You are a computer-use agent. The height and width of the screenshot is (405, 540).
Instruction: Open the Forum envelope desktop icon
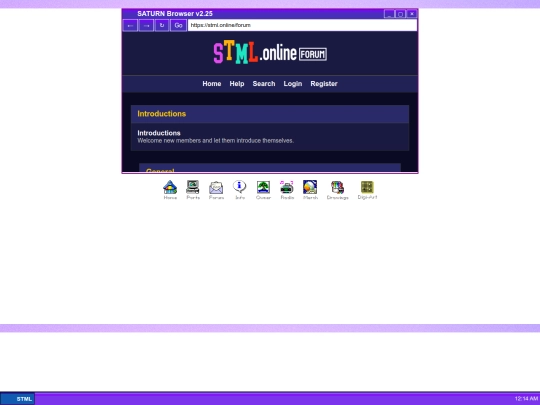[216, 190]
